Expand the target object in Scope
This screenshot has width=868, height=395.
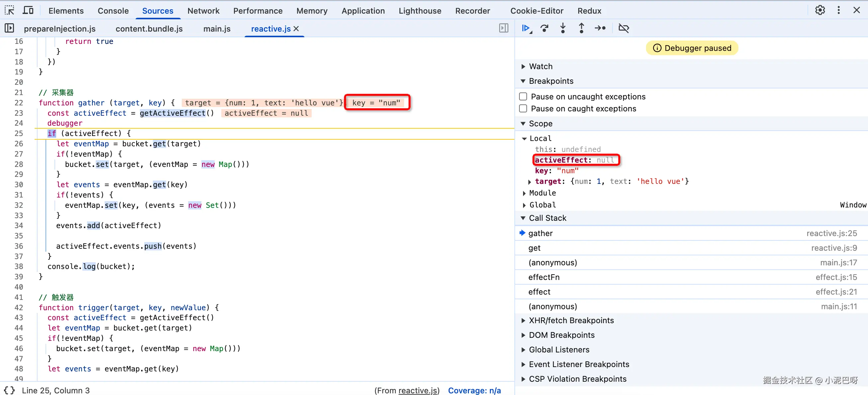[530, 182]
